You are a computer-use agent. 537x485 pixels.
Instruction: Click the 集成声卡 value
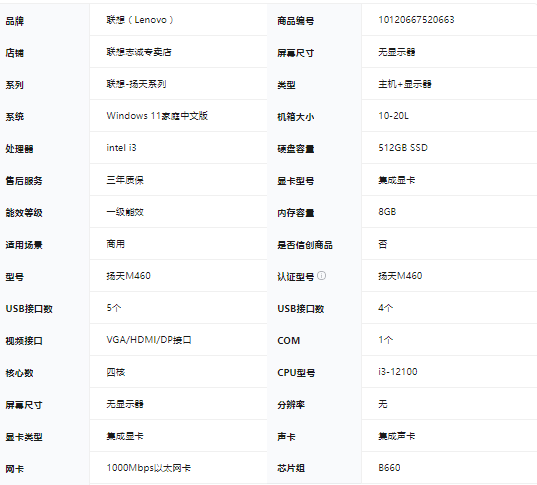(397, 436)
